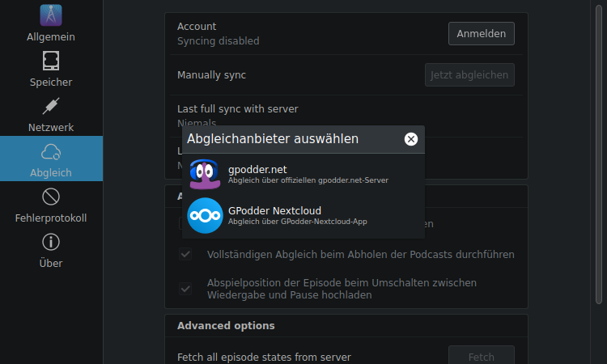Screen dimensions: 607x364
Task: Open the Netzwerk plug icon
Action: 51,106
